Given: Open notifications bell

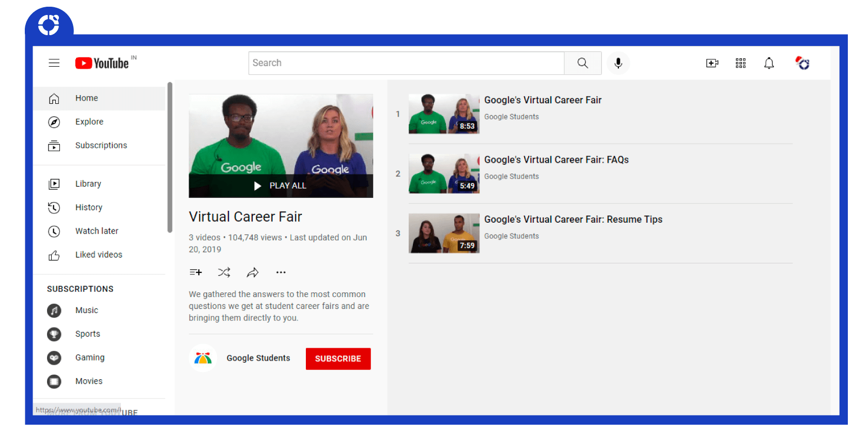Looking at the screenshot, I should (769, 63).
